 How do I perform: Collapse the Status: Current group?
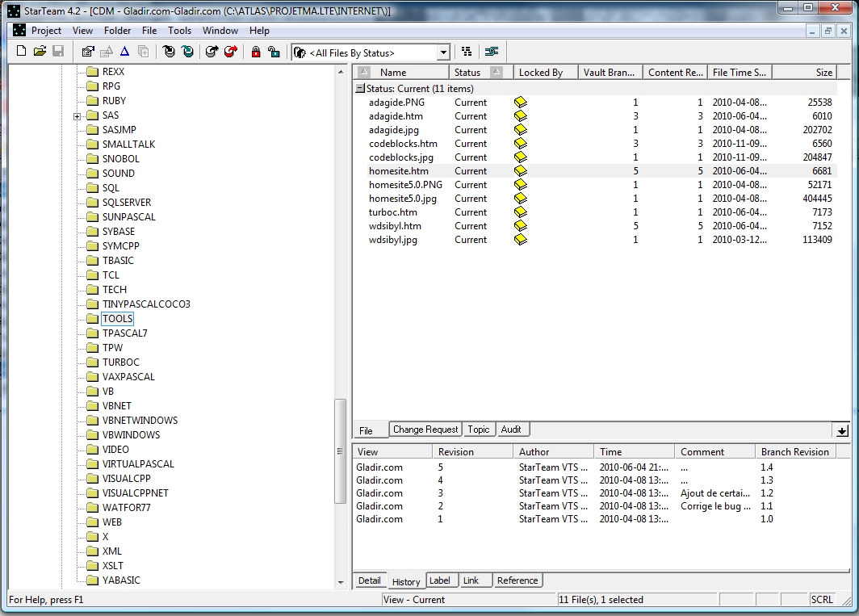point(360,89)
